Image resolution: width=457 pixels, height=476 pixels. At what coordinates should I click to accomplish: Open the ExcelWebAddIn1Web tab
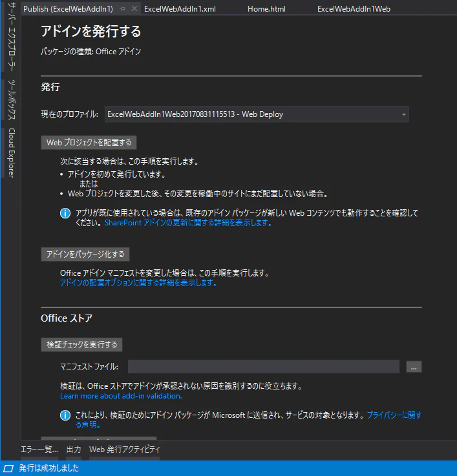(x=354, y=9)
